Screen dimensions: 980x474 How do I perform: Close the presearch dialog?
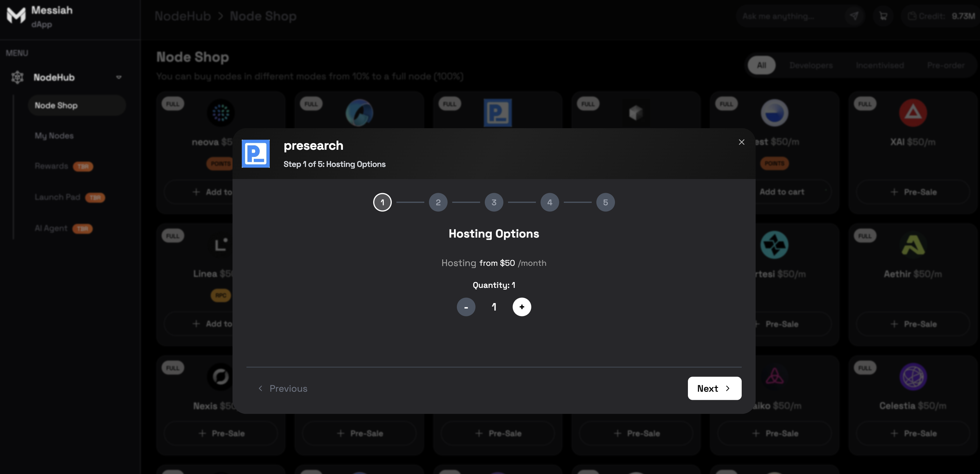coord(741,142)
